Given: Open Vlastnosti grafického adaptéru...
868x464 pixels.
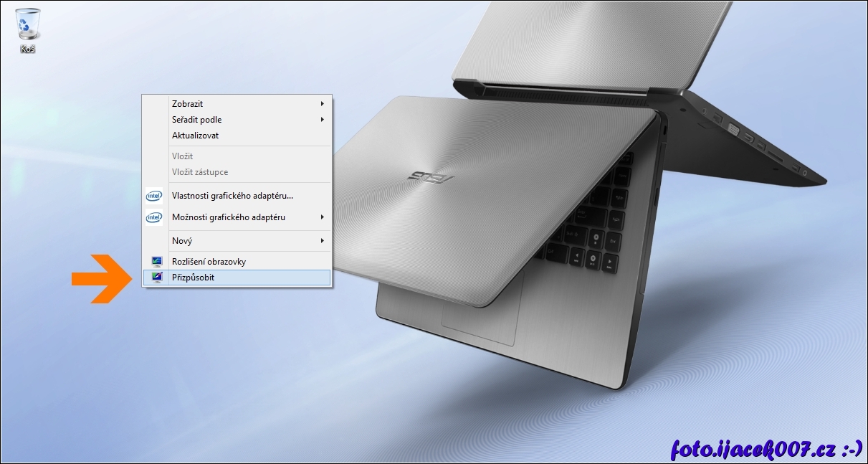Looking at the screenshot, I should click(232, 196).
